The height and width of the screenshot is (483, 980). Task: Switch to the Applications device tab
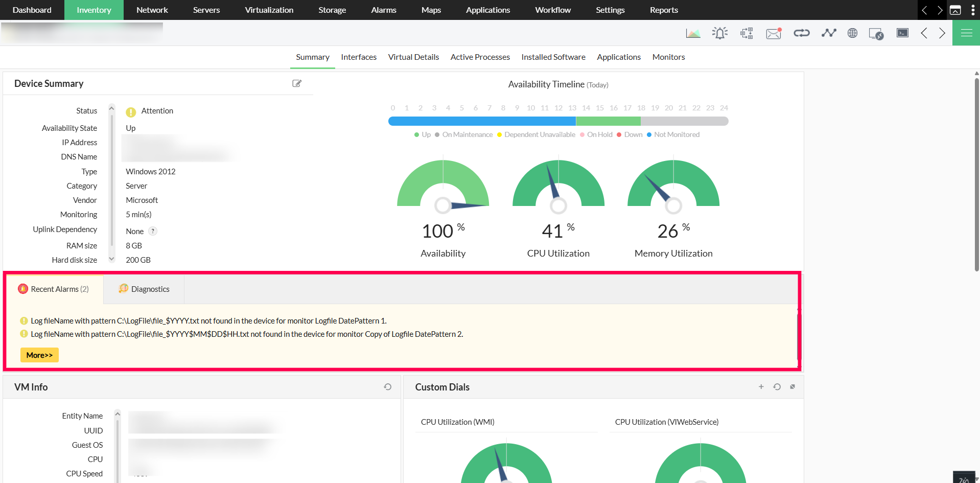(619, 57)
